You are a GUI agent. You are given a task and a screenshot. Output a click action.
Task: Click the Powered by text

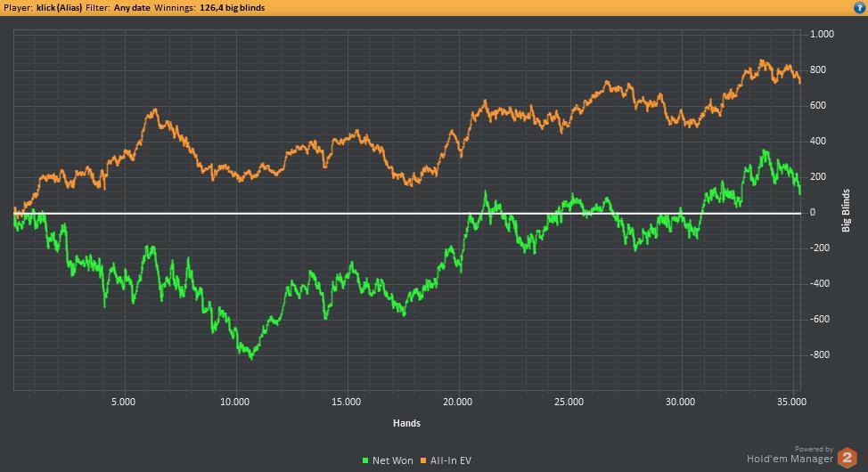pos(814,449)
